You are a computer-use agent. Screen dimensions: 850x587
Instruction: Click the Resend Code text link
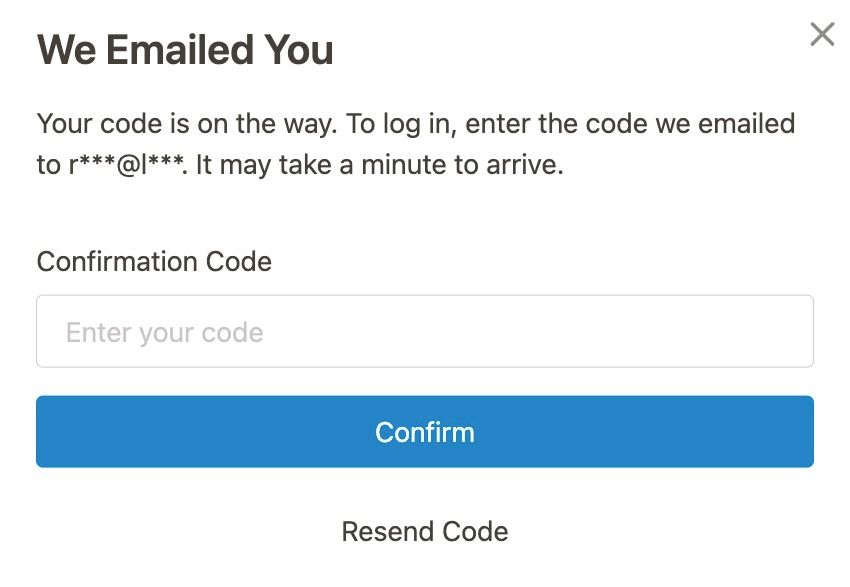point(424,531)
